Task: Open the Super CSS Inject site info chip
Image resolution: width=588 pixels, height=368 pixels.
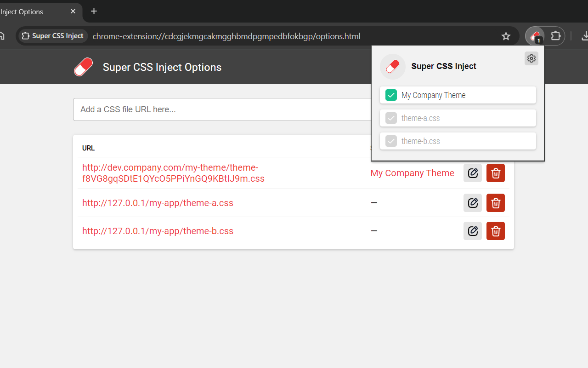Action: (x=52, y=35)
